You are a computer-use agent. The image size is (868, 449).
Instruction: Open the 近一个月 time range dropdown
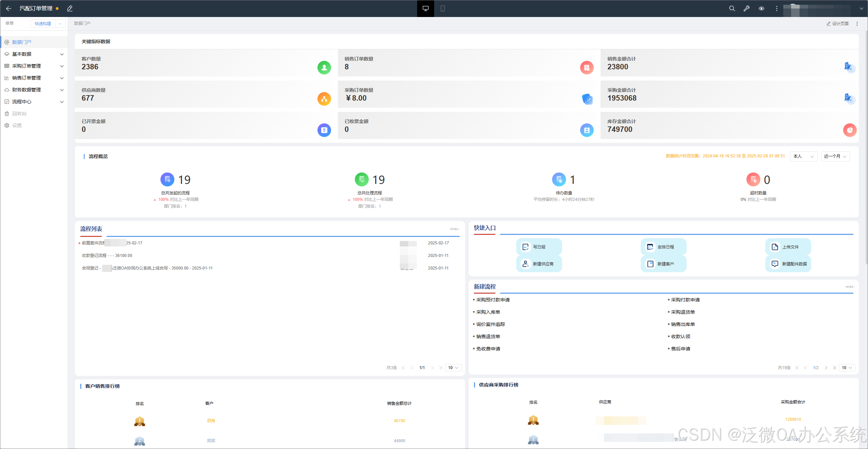(x=835, y=156)
